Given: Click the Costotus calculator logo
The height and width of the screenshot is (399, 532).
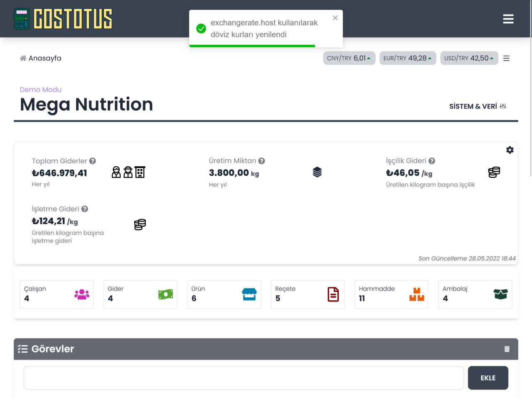Looking at the screenshot, I should coord(63,19).
